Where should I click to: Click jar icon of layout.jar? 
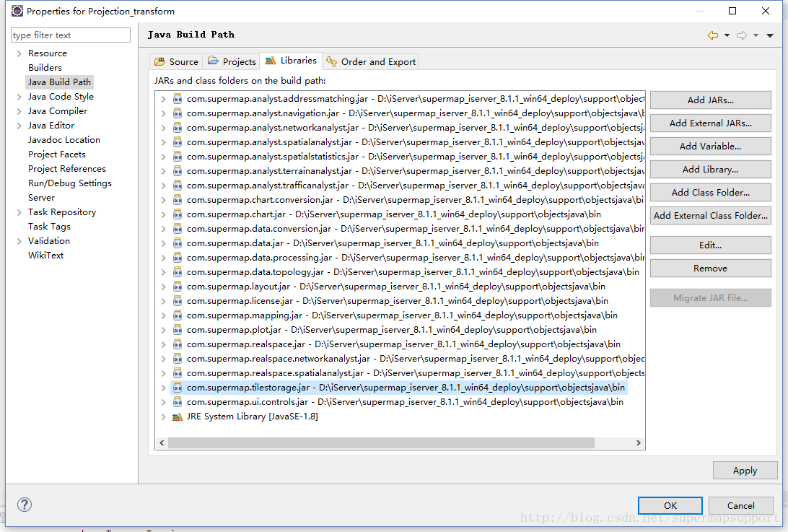pyautogui.click(x=178, y=287)
